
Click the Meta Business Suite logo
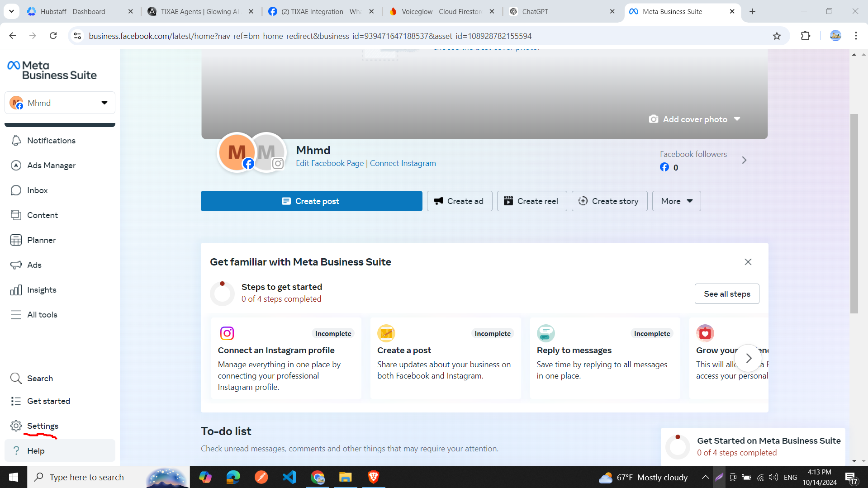pyautogui.click(x=52, y=71)
